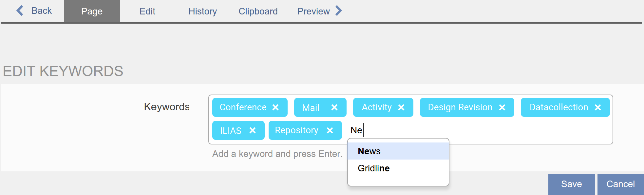Viewport: 644px width, 195px height.
Task: Delete the Datacollection keyword tag
Action: (x=597, y=107)
